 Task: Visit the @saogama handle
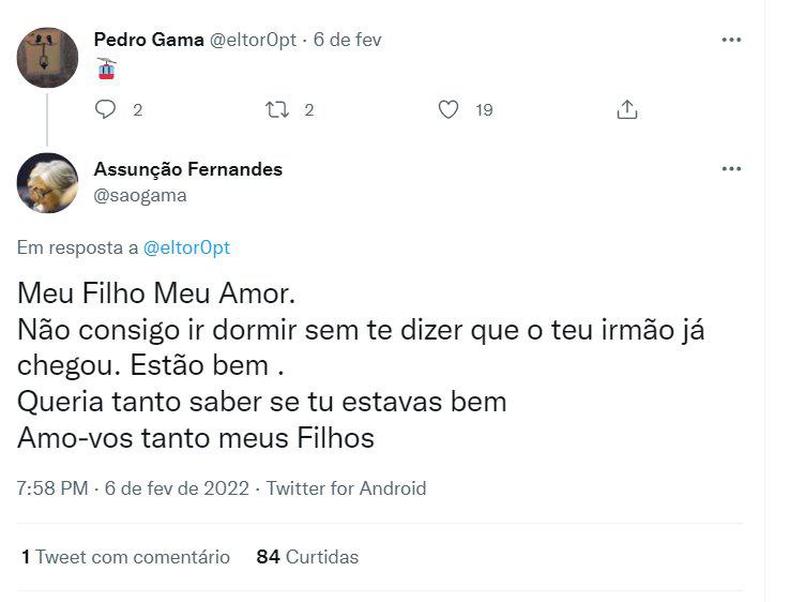tap(140, 195)
